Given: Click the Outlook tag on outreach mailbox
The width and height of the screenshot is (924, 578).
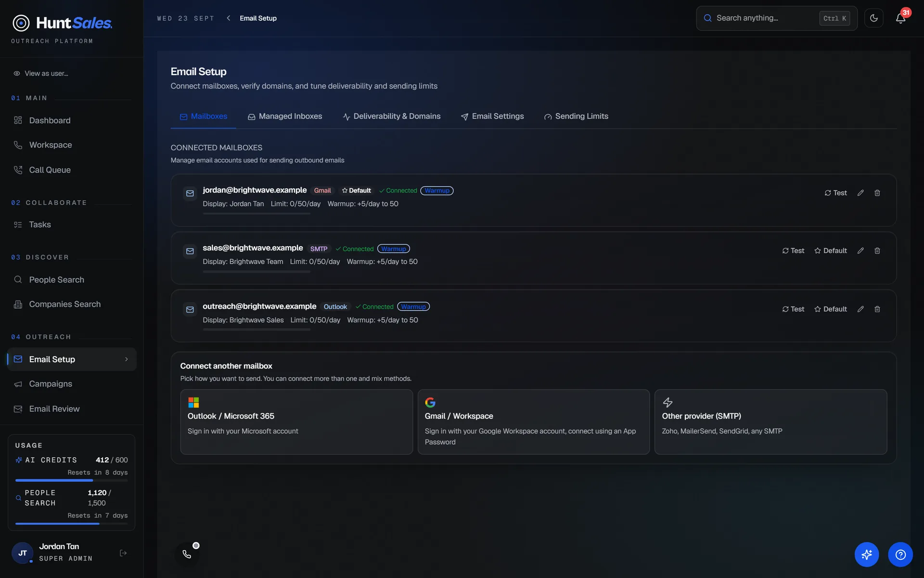Looking at the screenshot, I should (335, 307).
